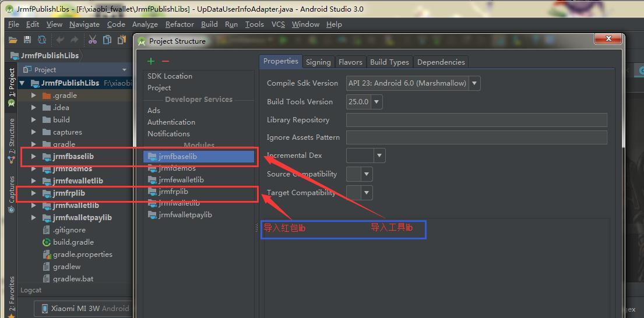
Task: Click the Open folder toolbar icon
Action: tap(13, 40)
